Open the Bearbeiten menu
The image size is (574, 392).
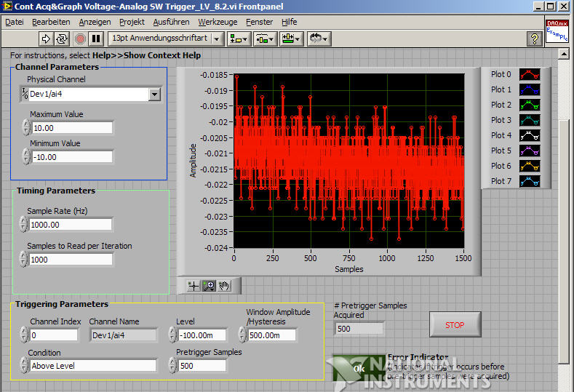(x=51, y=22)
